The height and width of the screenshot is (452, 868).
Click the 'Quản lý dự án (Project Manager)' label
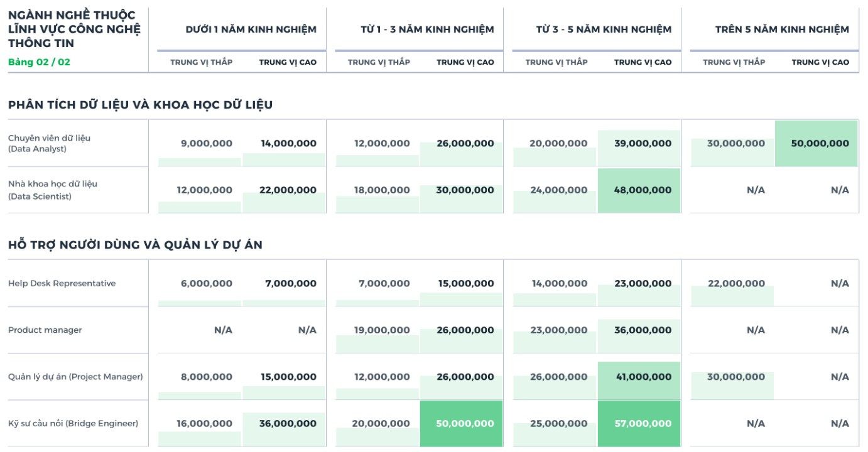pos(75,377)
